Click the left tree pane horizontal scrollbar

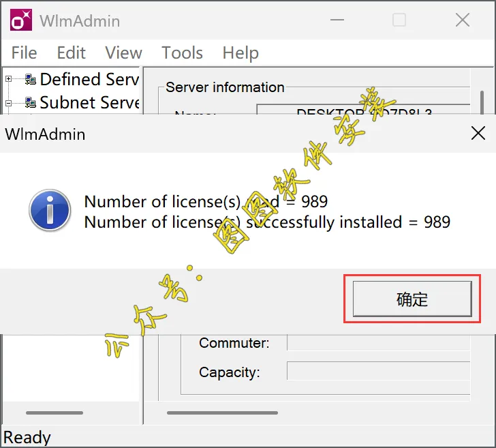[55, 413]
